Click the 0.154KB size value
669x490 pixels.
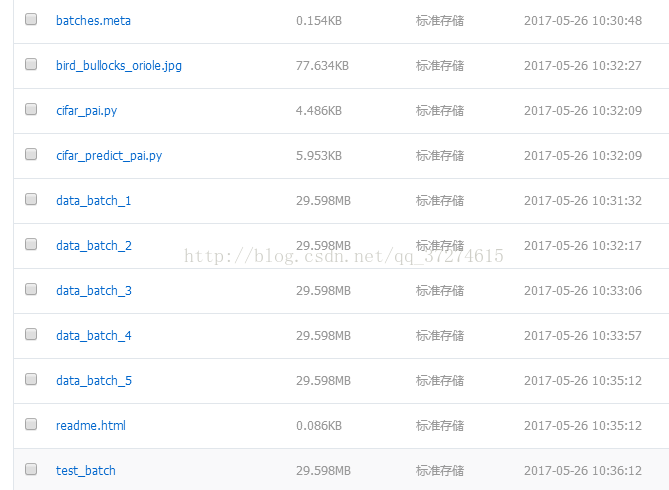click(x=319, y=20)
